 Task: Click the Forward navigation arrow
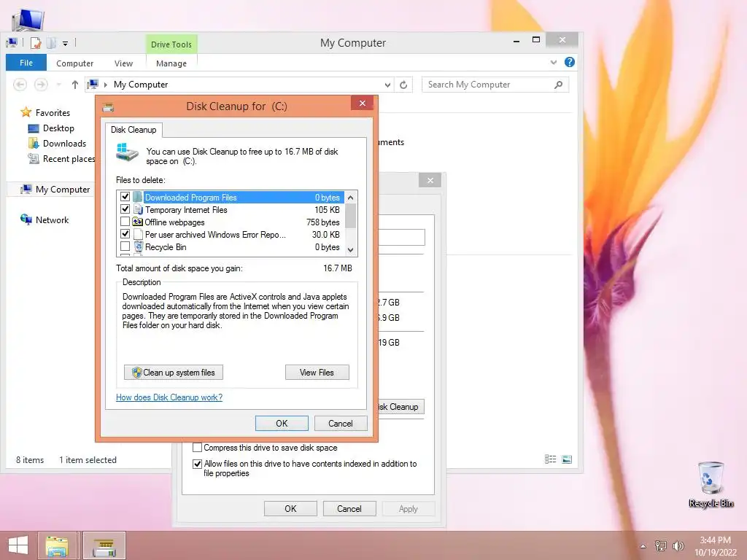click(x=41, y=85)
